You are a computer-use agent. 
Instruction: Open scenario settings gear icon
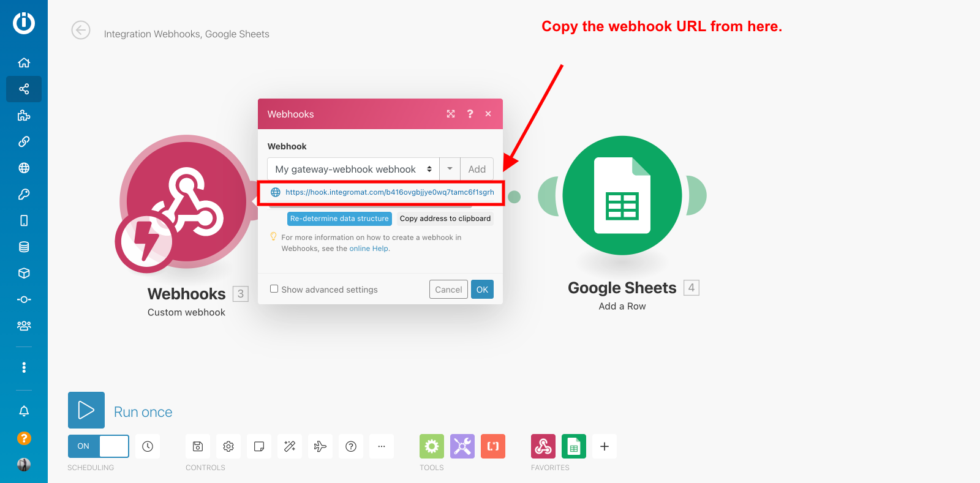pos(228,446)
